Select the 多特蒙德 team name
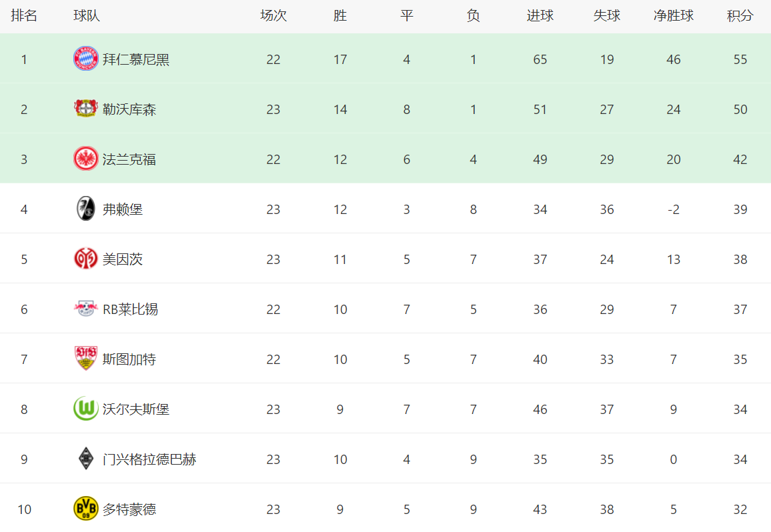Image resolution: width=771 pixels, height=532 pixels. click(x=129, y=509)
